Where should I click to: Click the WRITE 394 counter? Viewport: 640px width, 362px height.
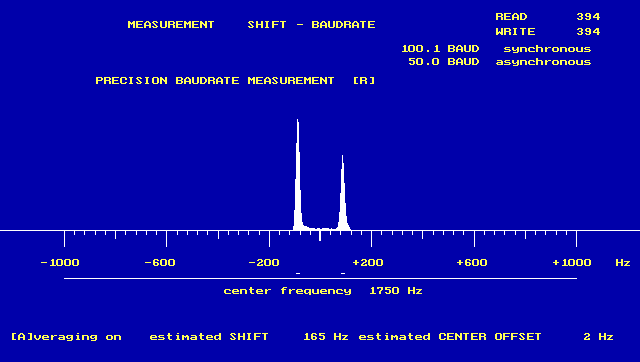click(548, 31)
